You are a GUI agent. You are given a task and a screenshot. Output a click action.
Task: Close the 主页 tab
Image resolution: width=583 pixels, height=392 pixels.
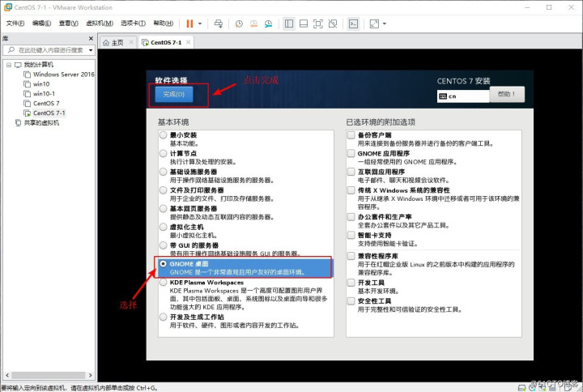tap(131, 42)
